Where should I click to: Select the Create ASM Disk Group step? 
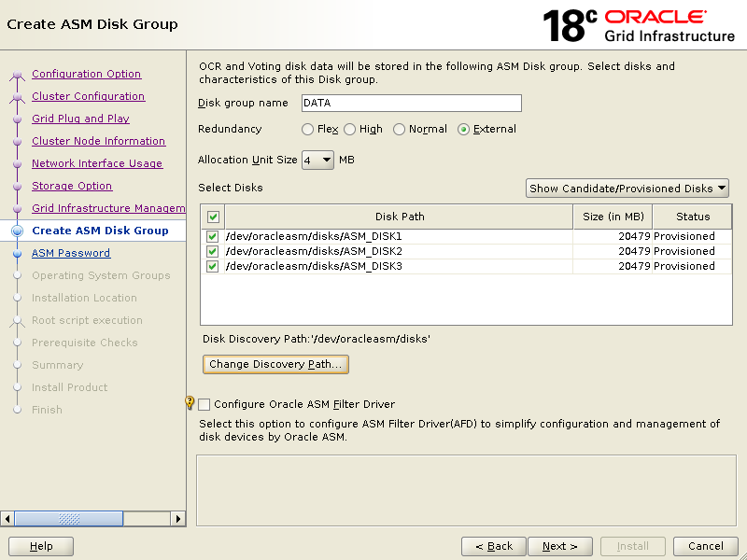[x=100, y=231]
